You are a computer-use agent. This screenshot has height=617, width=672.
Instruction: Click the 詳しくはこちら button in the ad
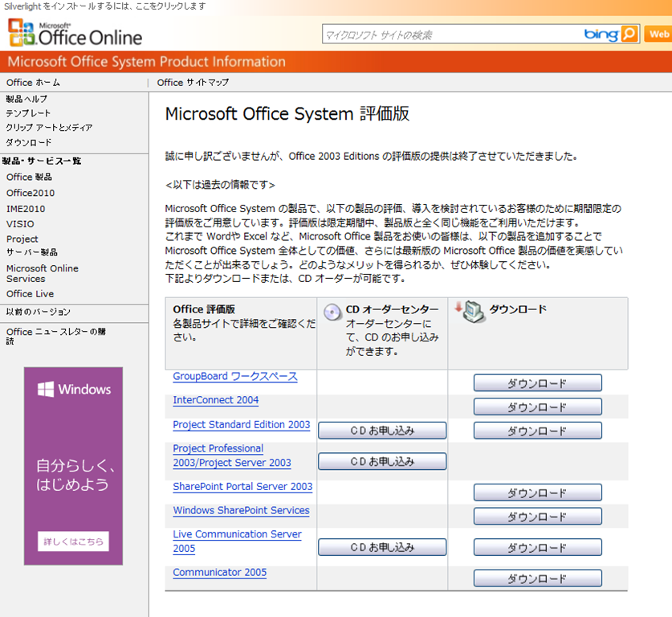(73, 541)
